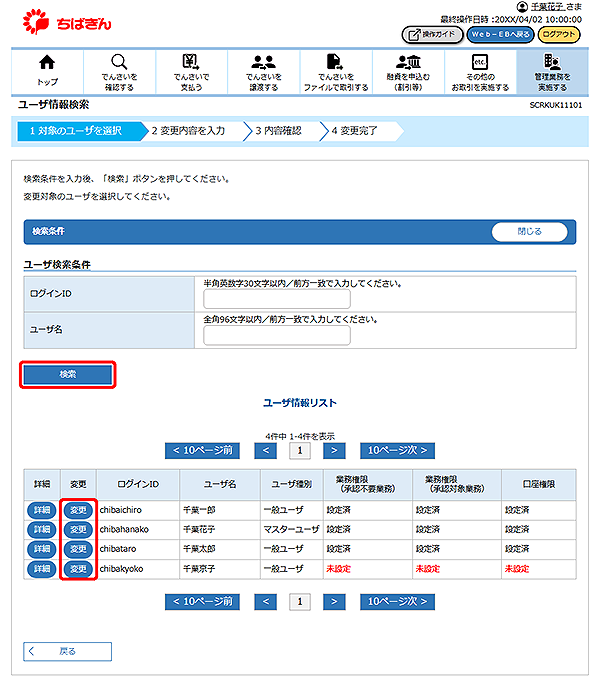Open the 融資を申込む(割引等) menu

(408, 71)
